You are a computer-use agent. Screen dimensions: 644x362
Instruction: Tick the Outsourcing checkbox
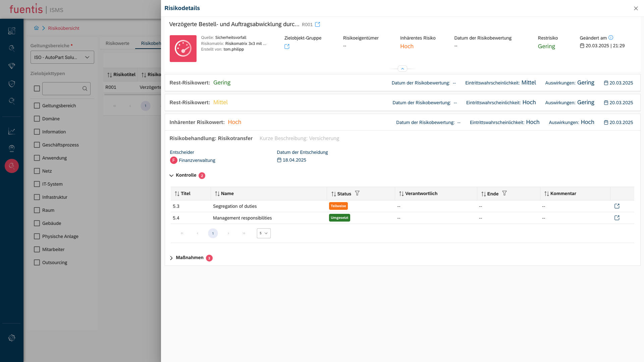pyautogui.click(x=37, y=262)
